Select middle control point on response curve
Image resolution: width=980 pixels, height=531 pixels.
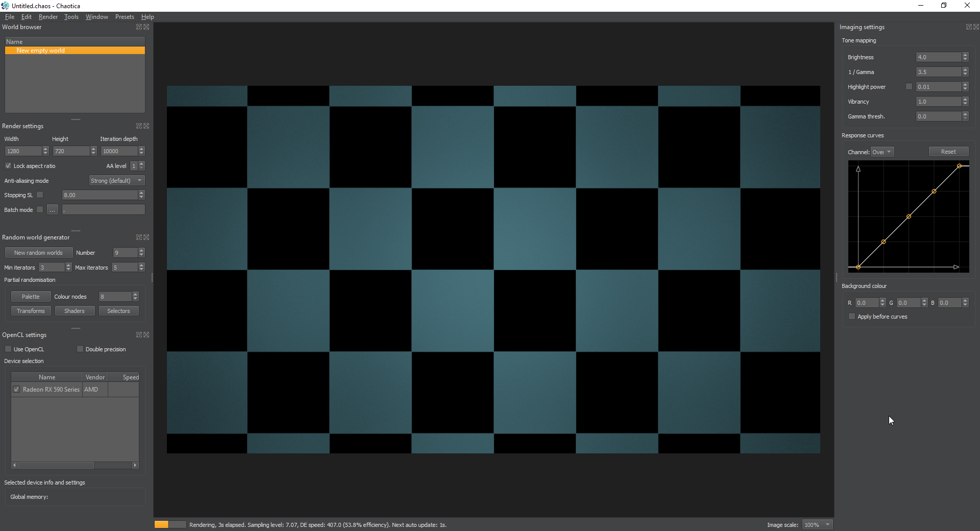909,216
